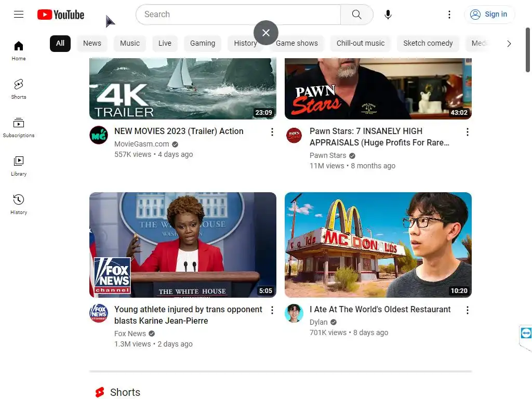The height and width of the screenshot is (399, 532).
Task: Select the All filter chip
Action: pyautogui.click(x=60, y=44)
